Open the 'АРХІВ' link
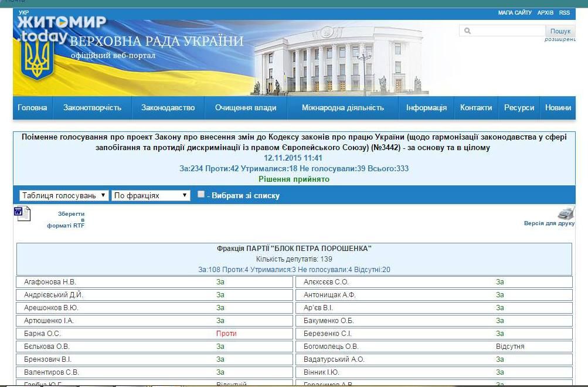 coord(545,13)
